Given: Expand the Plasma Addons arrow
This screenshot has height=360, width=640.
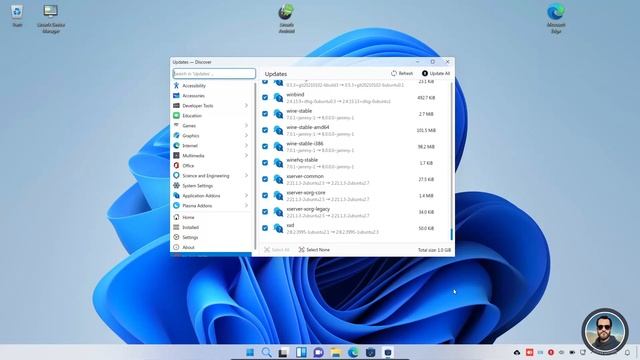Looking at the screenshot, I should click(x=246, y=206).
